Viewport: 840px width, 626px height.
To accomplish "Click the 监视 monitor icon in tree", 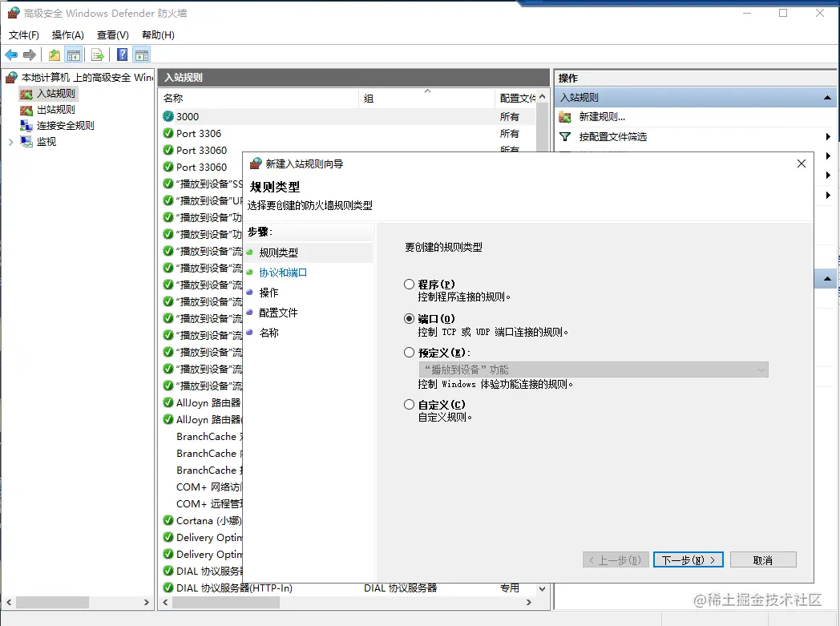I will tap(26, 141).
